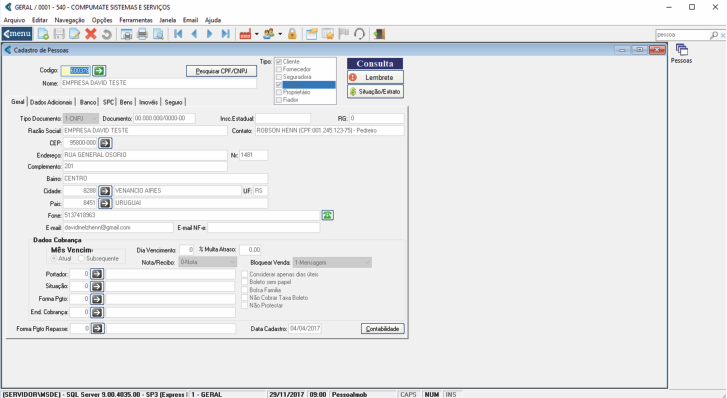727x398 pixels.
Task: Open End. Cobrança lookup arrow button
Action: pyautogui.click(x=97, y=312)
